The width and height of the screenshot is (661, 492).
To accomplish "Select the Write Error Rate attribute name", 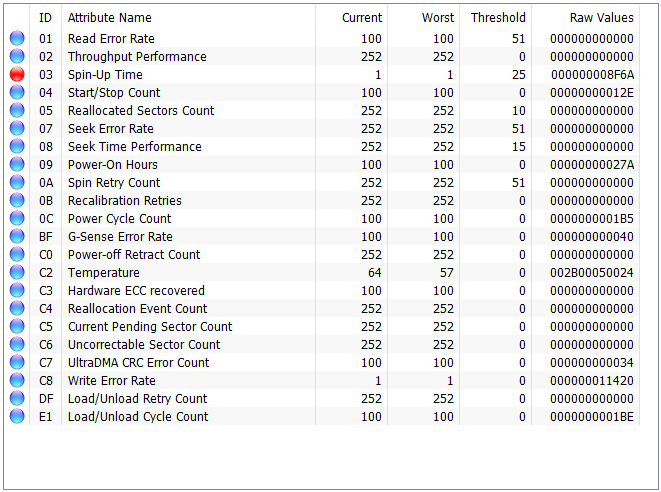I will [x=112, y=380].
